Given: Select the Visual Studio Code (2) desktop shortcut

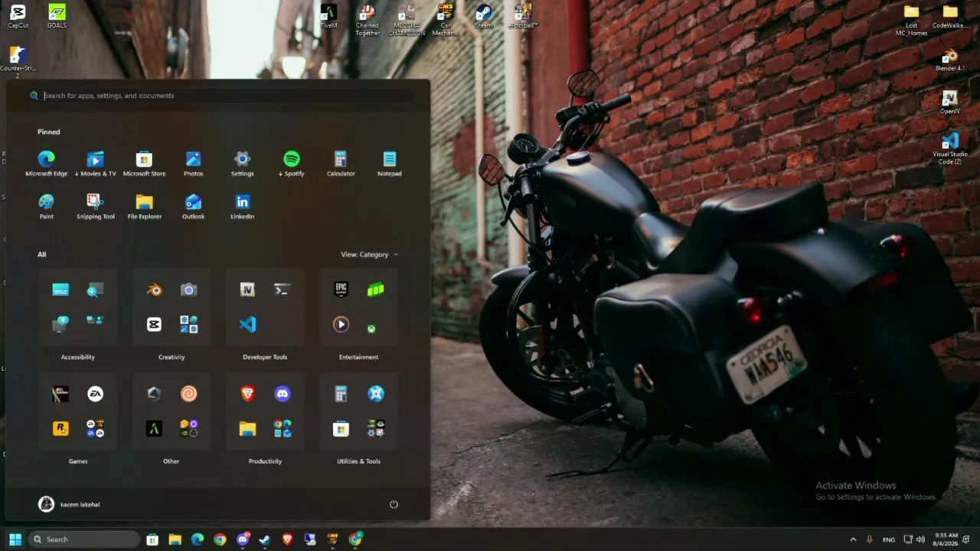Looking at the screenshot, I should 950,148.
